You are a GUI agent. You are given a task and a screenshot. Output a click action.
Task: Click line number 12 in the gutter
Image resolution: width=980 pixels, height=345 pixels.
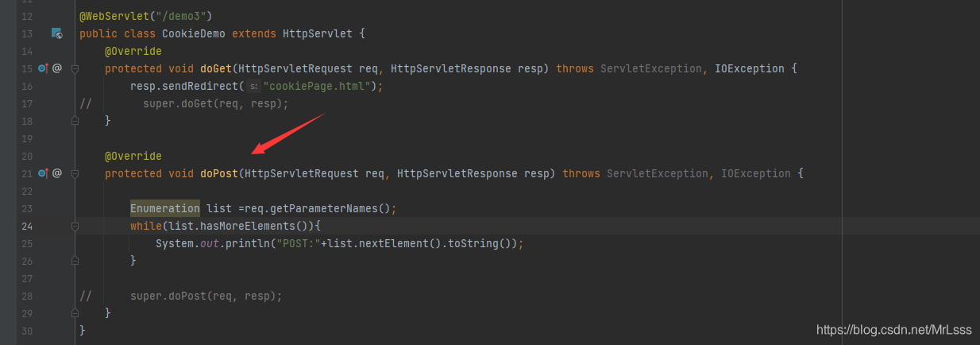(x=28, y=17)
